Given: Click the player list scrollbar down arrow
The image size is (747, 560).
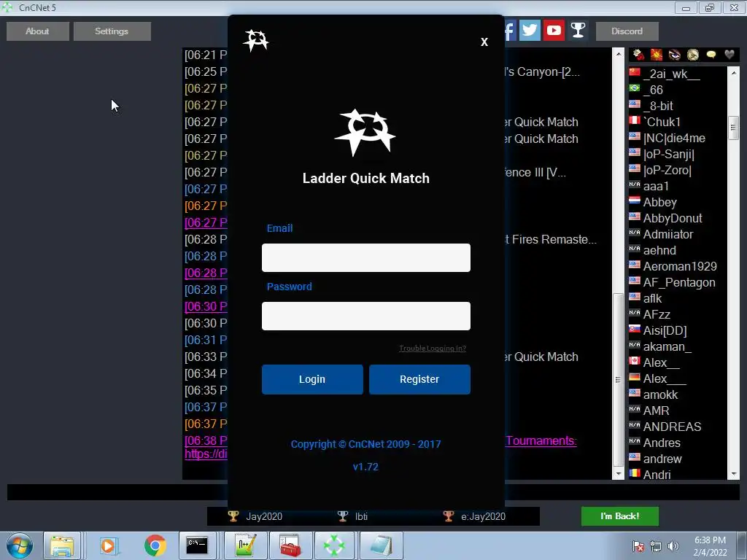Looking at the screenshot, I should [734, 474].
